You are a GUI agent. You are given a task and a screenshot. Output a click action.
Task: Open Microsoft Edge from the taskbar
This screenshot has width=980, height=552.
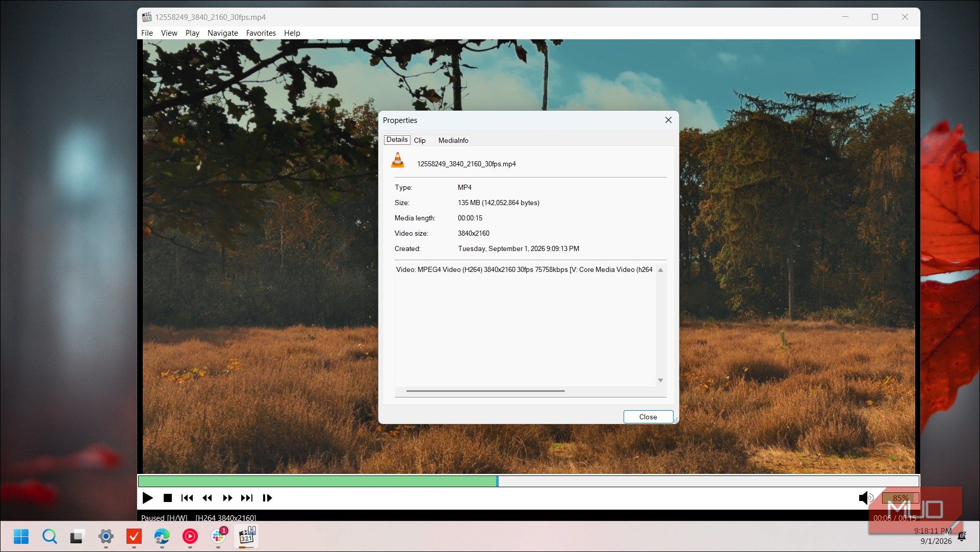(162, 536)
